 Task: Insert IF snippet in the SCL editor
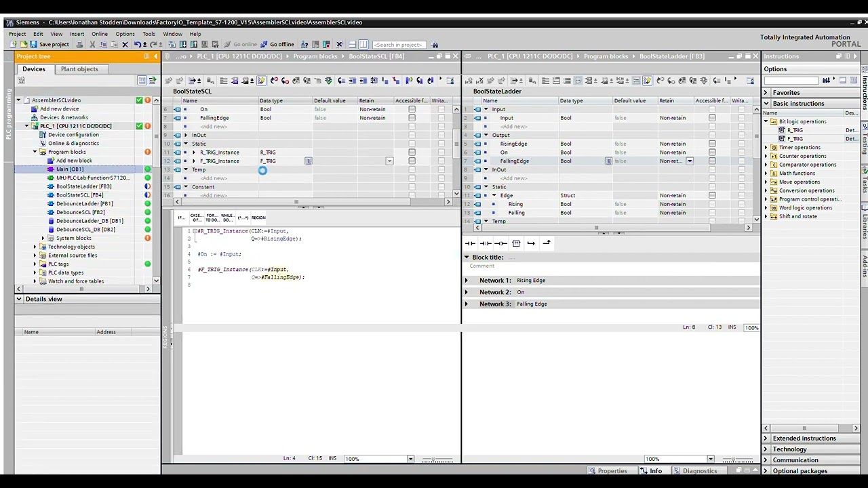point(181,218)
